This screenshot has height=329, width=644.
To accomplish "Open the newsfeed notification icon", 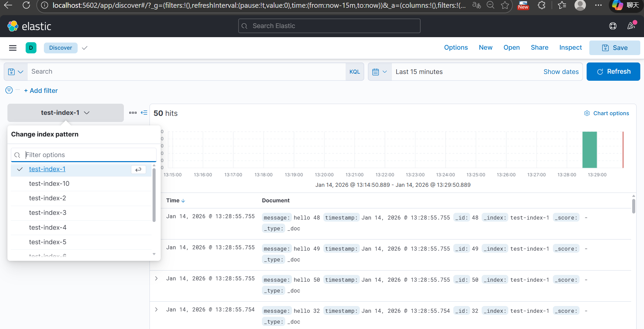I will point(631,26).
